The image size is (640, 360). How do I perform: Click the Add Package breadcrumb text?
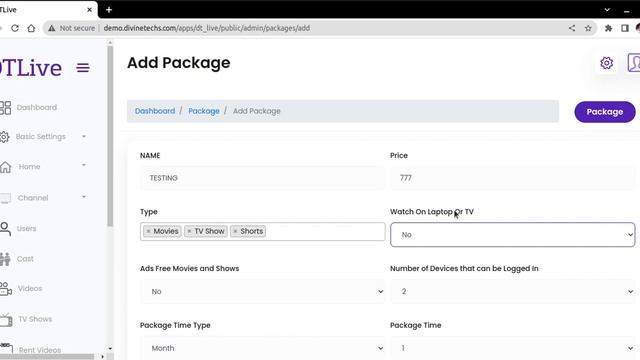(x=257, y=111)
